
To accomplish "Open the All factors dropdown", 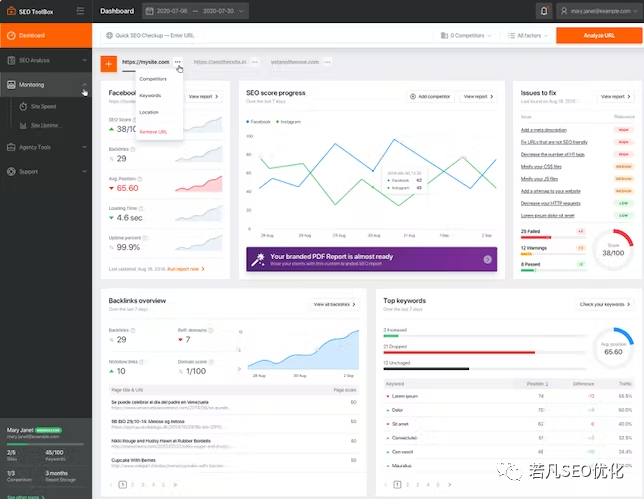I will pyautogui.click(x=528, y=36).
